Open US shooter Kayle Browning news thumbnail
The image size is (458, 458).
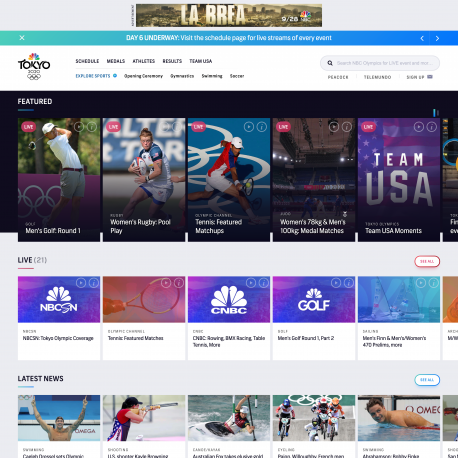[x=144, y=418]
